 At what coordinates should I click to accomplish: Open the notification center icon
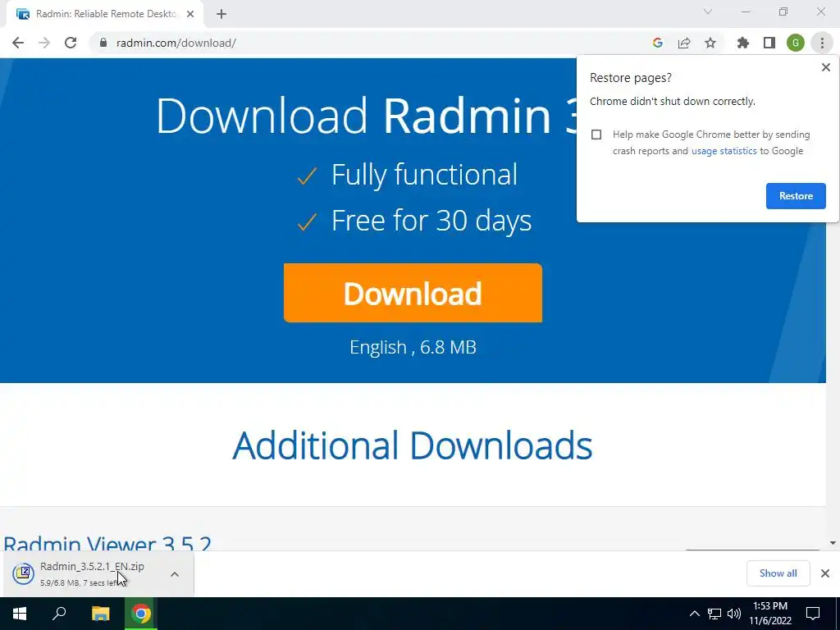(x=813, y=614)
